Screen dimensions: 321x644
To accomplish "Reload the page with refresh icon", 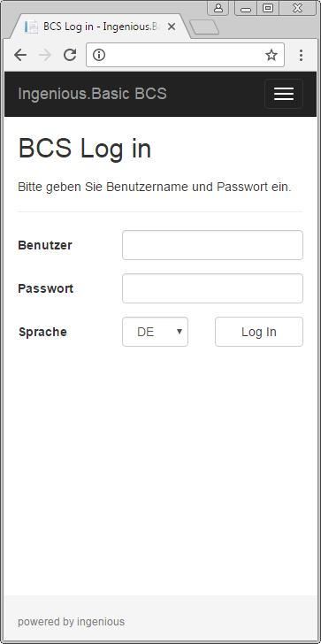I will tap(70, 55).
